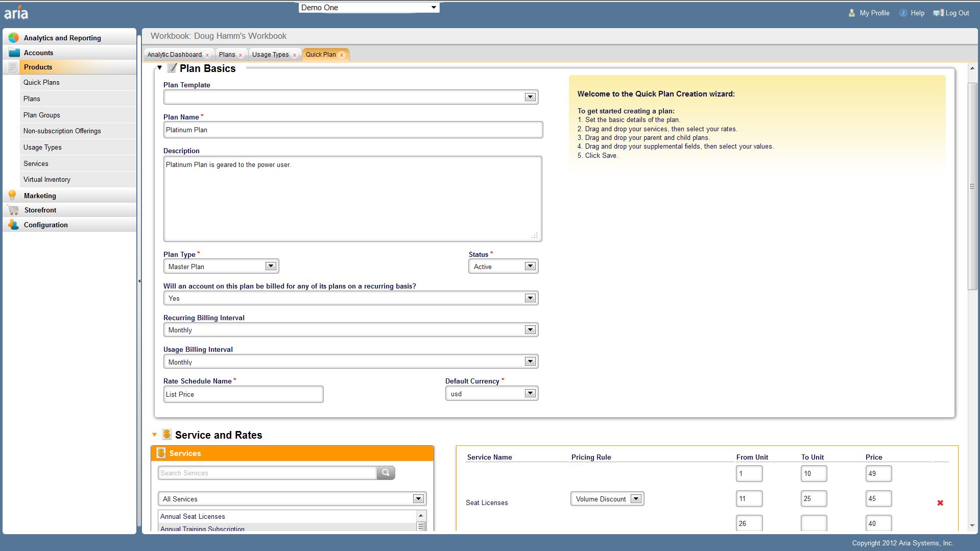Click the My Profile person icon
Viewport: 980px width, 551px height.
[851, 13]
